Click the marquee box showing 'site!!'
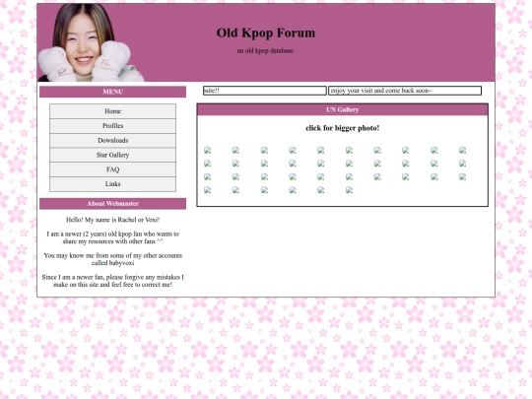The image size is (532, 399). [265, 91]
